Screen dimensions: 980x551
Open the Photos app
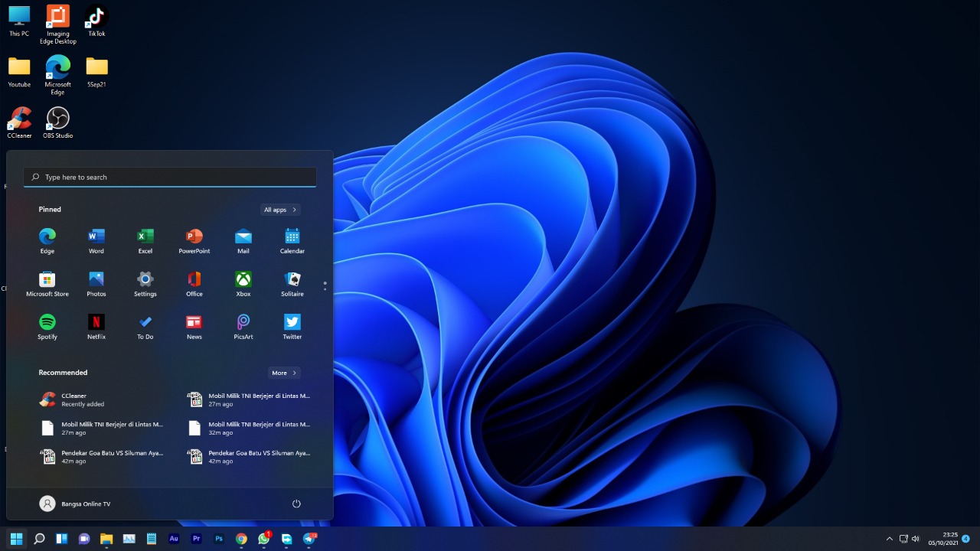[96, 283]
